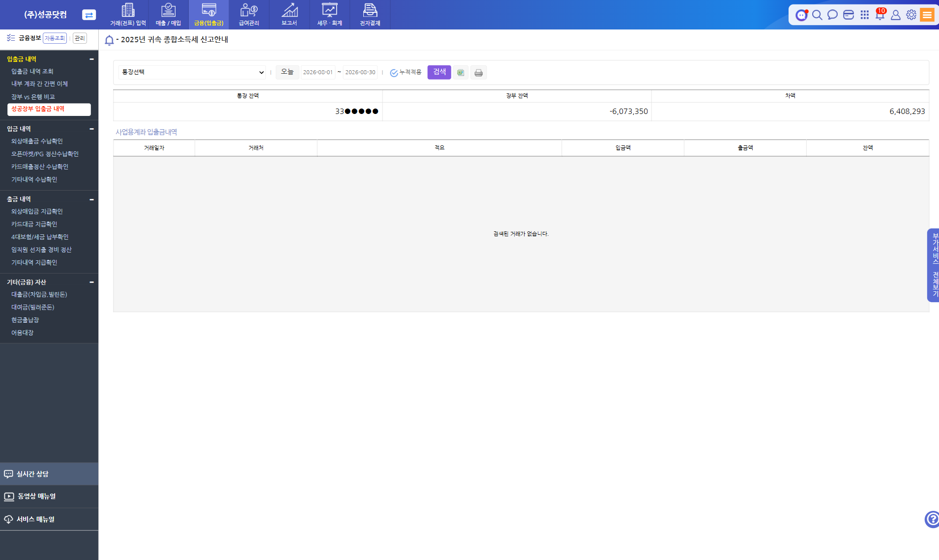Open the chatbot assistant icon
939x560 pixels.
pyautogui.click(x=802, y=15)
